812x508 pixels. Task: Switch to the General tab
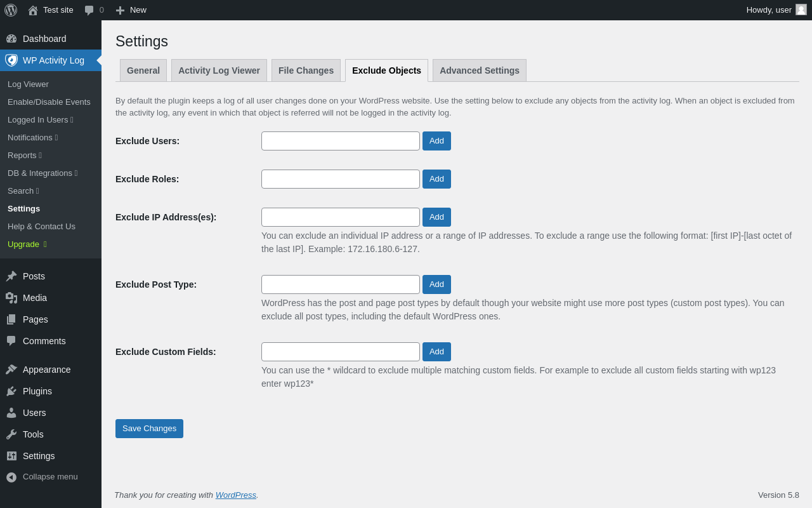click(143, 70)
